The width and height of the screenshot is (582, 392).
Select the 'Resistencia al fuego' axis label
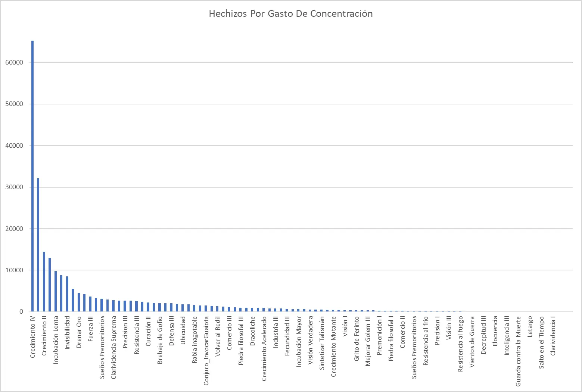pyautogui.click(x=461, y=344)
